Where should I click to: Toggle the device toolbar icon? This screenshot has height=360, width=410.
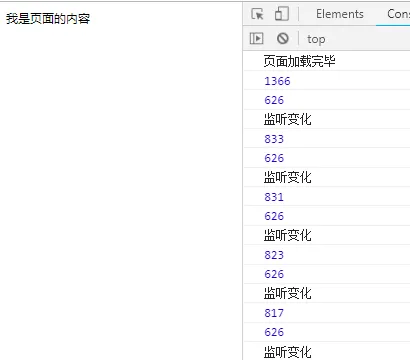[282, 14]
